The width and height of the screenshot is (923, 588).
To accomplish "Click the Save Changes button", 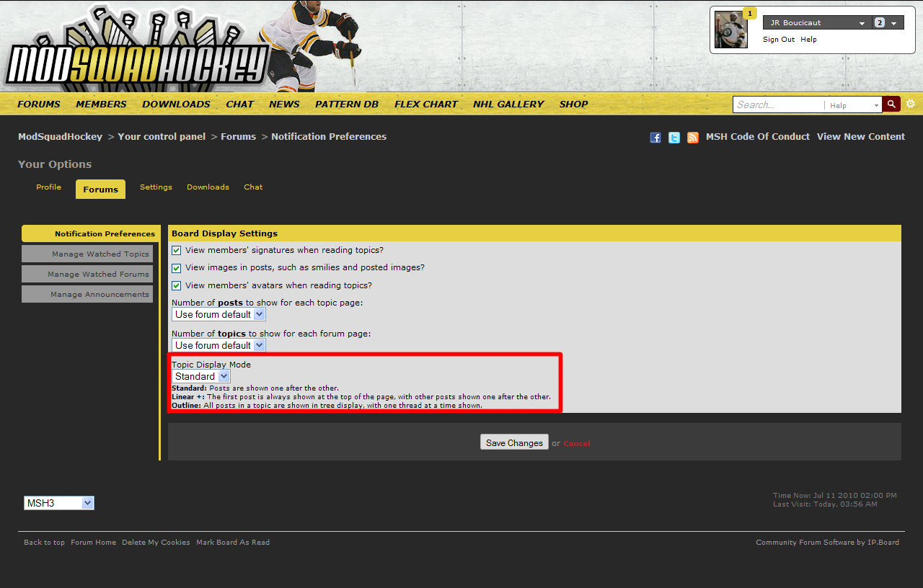I will pyautogui.click(x=514, y=442).
